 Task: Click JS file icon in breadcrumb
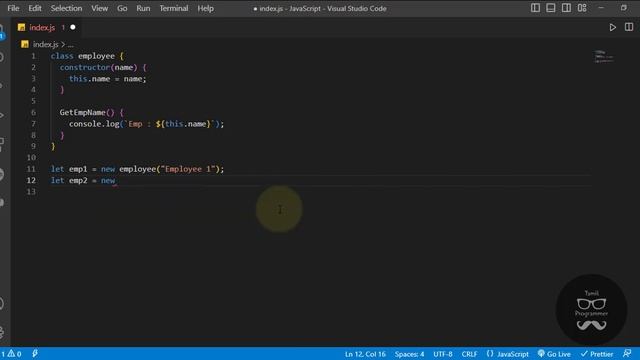[25, 44]
